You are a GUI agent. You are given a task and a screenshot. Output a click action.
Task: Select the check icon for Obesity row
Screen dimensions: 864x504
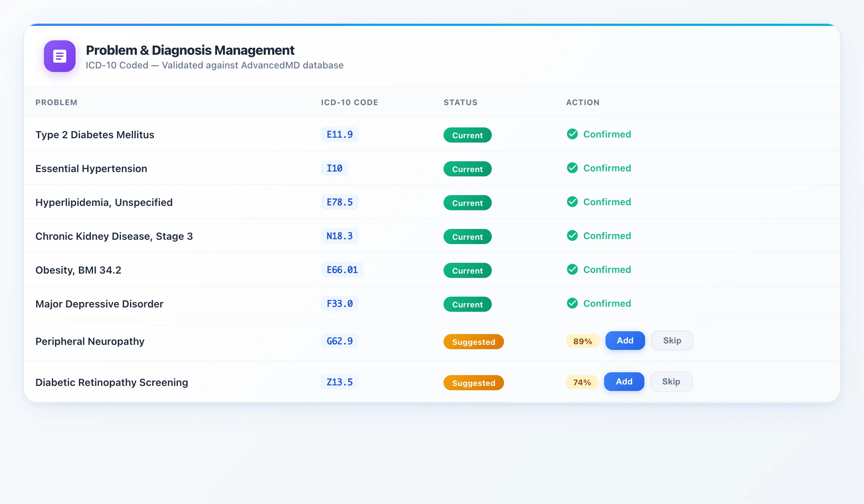[x=572, y=269]
